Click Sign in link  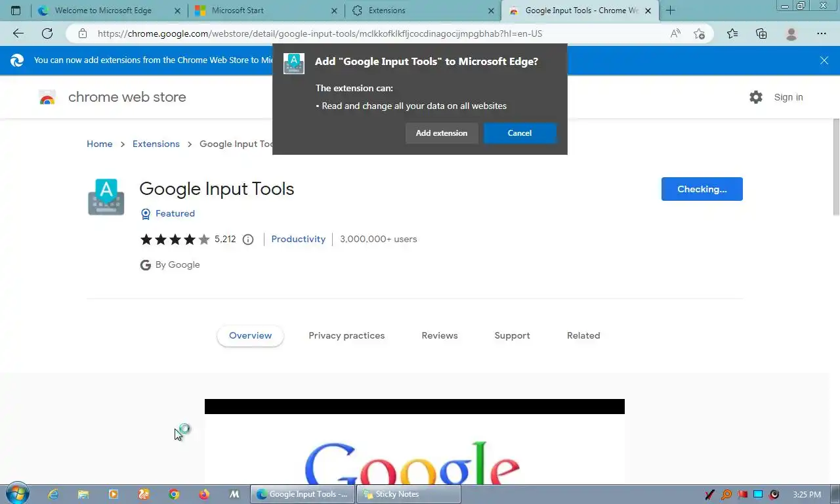coord(788,97)
